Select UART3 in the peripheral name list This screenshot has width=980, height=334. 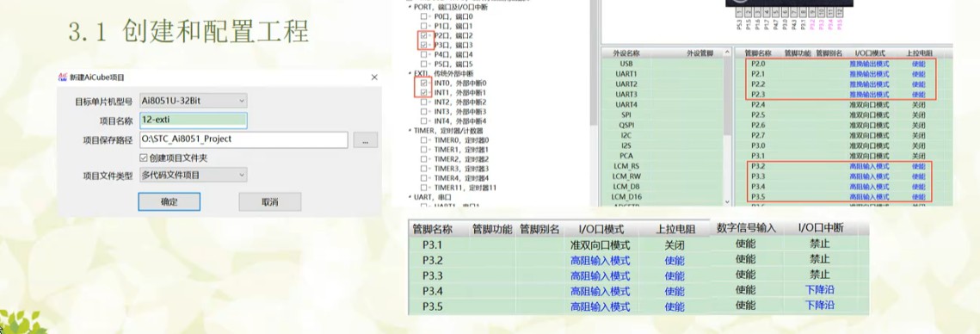(626, 95)
